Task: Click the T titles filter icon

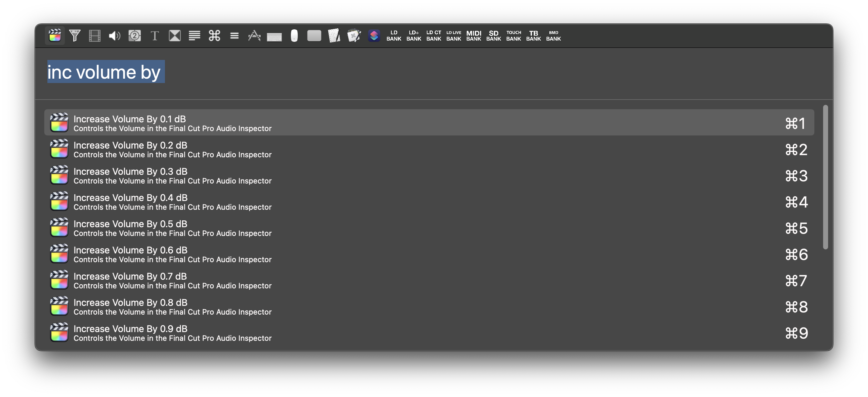Action: pyautogui.click(x=154, y=35)
